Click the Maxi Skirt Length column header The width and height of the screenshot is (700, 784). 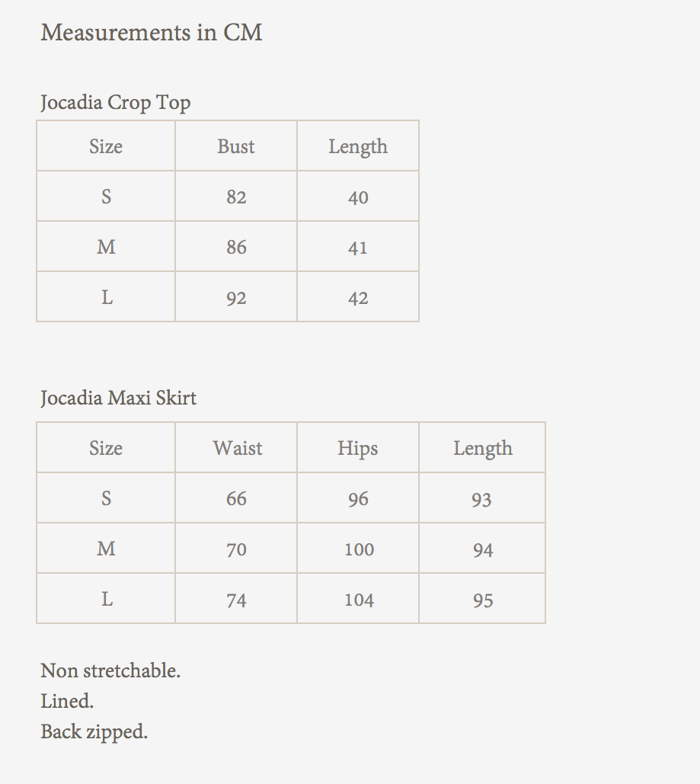[x=482, y=448]
